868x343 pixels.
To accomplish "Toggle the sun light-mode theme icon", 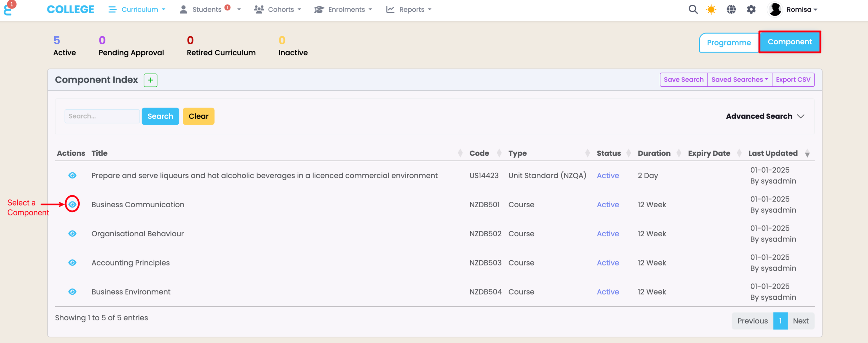I will point(711,9).
